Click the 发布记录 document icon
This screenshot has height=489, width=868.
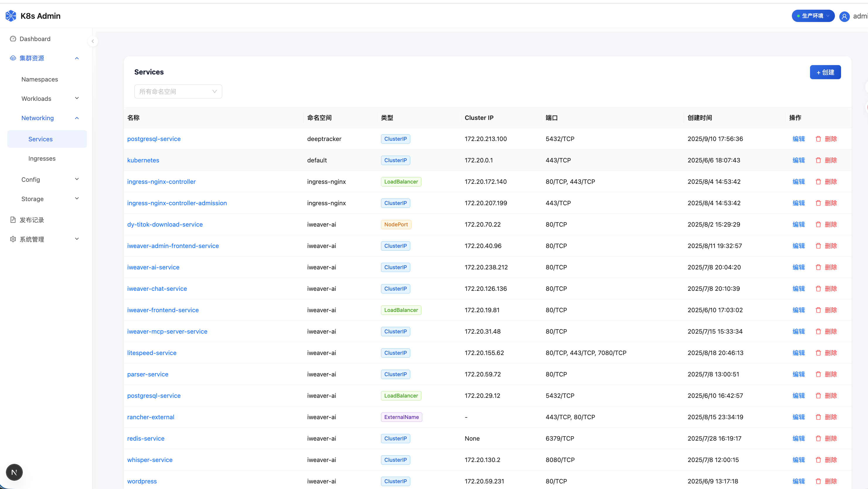point(13,220)
